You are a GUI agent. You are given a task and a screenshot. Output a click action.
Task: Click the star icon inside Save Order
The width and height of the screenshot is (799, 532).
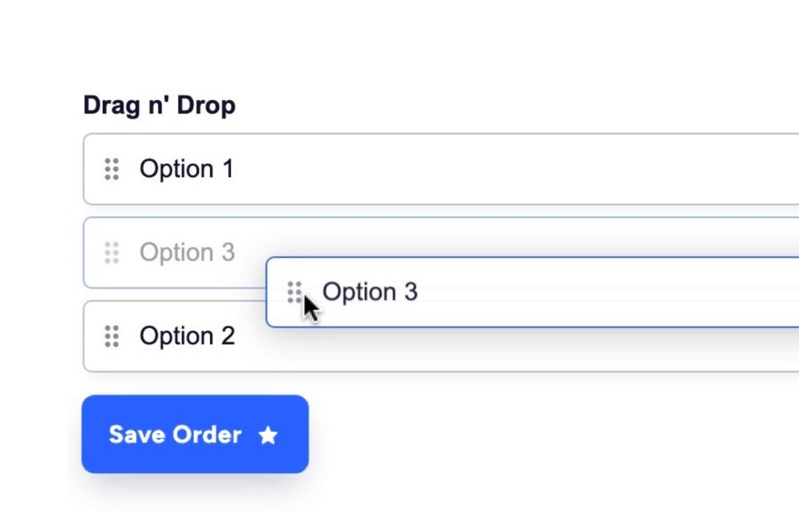[x=268, y=435]
